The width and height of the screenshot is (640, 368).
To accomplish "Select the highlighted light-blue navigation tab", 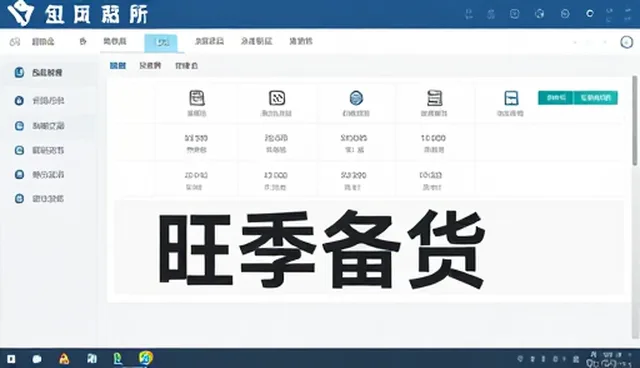I will pos(161,42).
